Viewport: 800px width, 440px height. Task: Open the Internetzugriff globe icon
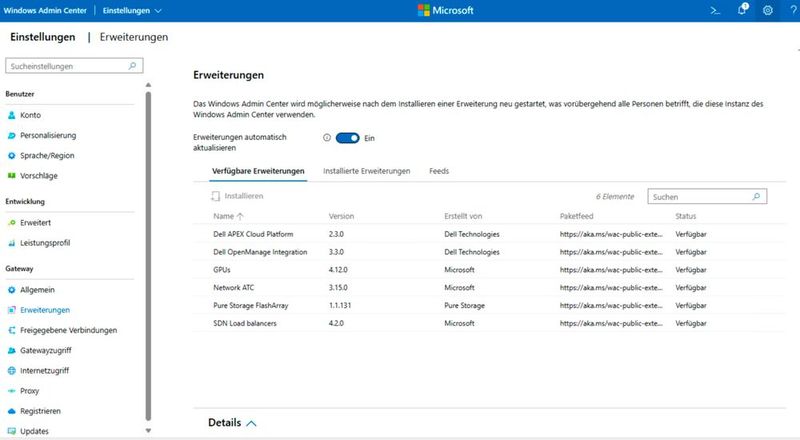coord(12,371)
